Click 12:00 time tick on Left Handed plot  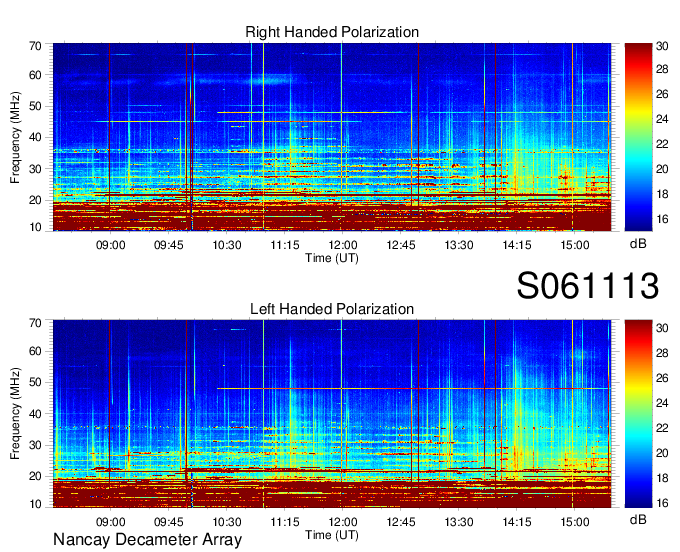[x=343, y=522]
